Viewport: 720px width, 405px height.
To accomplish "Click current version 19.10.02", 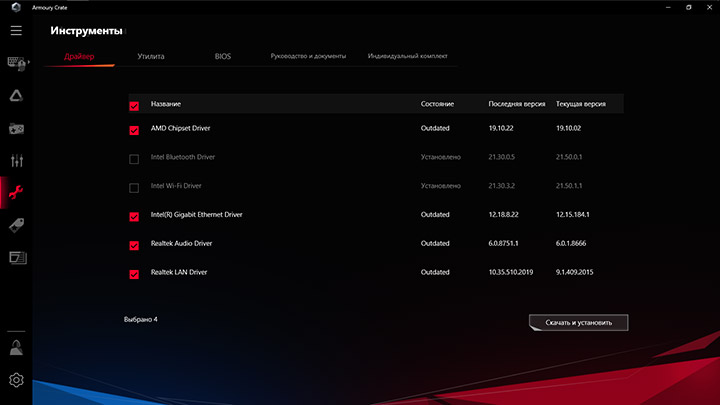I will pos(568,128).
